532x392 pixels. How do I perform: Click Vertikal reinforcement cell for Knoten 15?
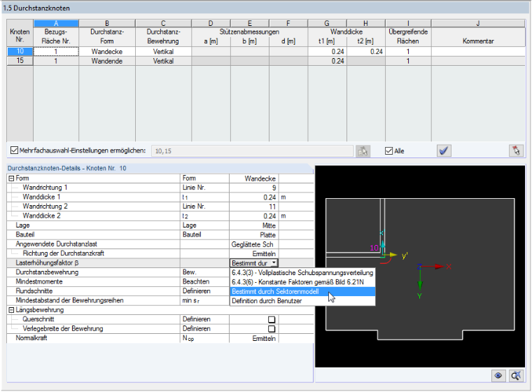click(163, 61)
